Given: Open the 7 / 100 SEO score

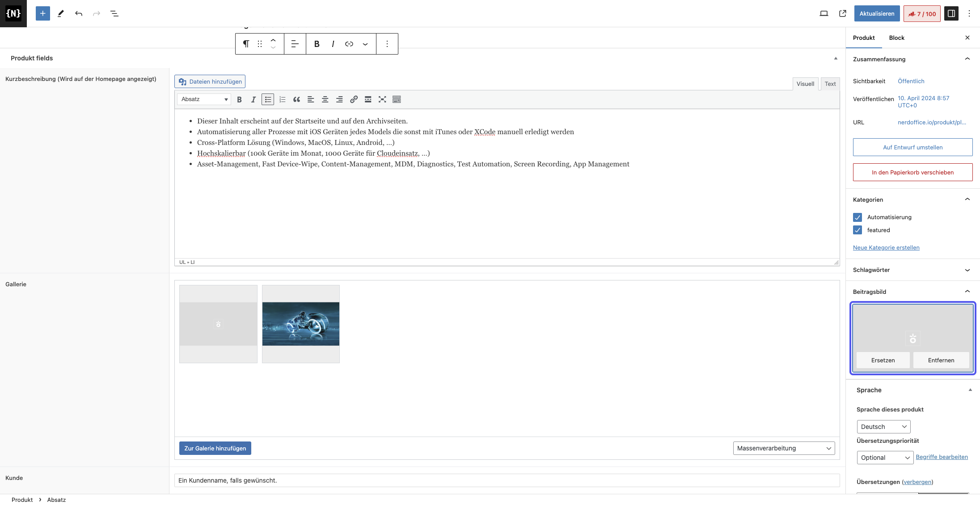Looking at the screenshot, I should pyautogui.click(x=922, y=13).
